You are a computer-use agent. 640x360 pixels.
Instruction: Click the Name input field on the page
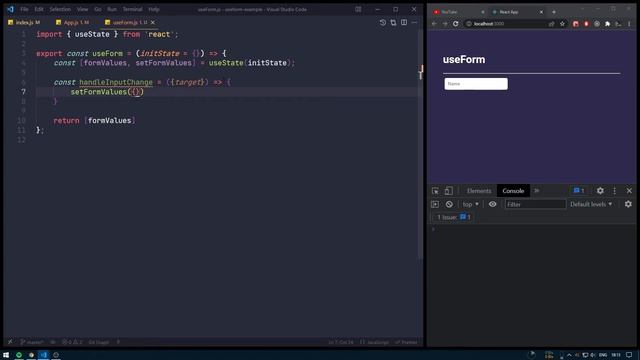[476, 84]
